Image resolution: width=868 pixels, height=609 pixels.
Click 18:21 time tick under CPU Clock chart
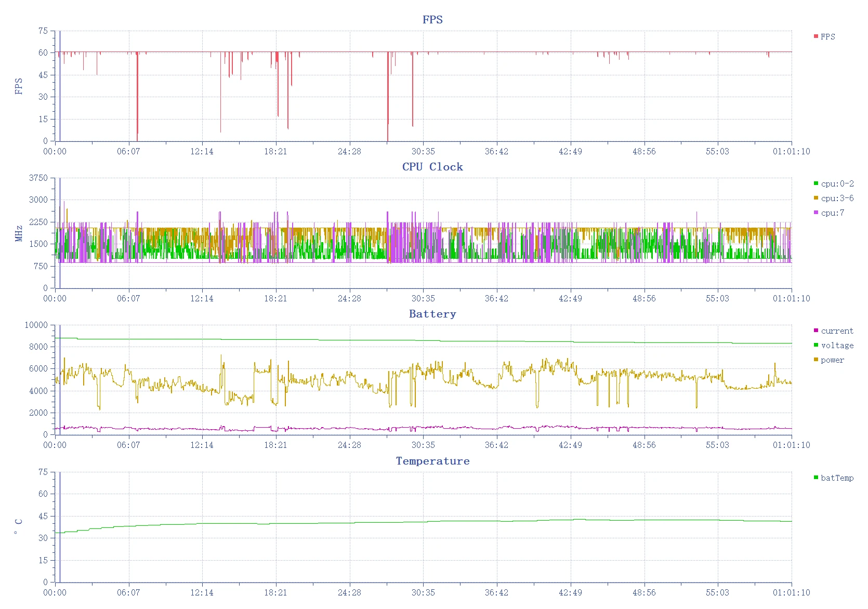[x=275, y=299]
